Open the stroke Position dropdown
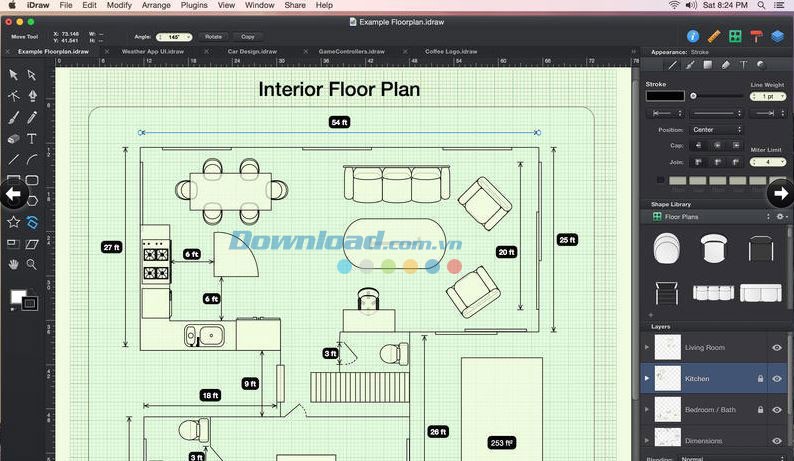 pos(716,129)
